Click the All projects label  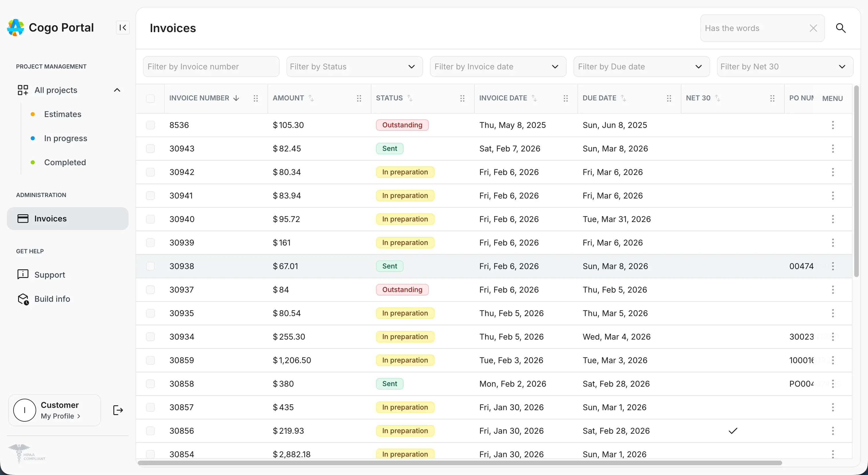point(56,90)
